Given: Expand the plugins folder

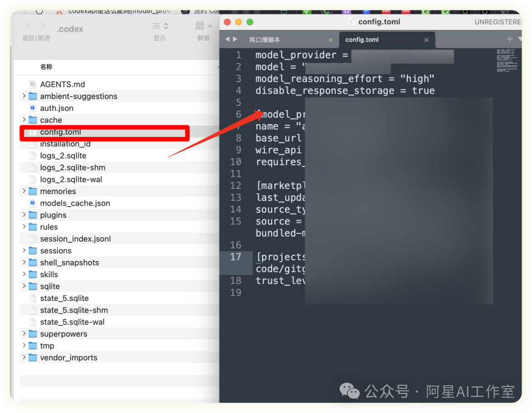Looking at the screenshot, I should (x=24, y=215).
